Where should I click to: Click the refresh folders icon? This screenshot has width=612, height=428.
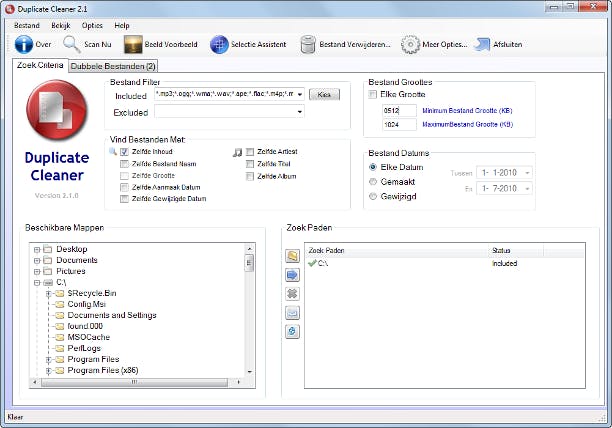[x=292, y=332]
